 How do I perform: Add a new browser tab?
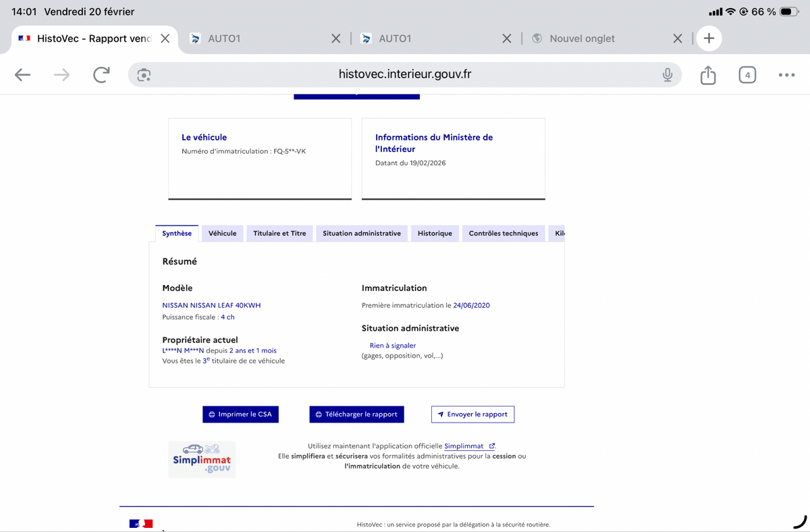(709, 38)
